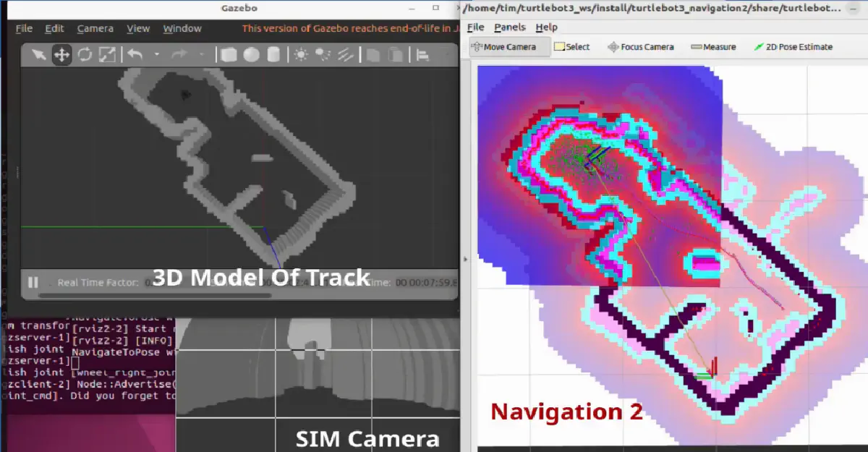The width and height of the screenshot is (868, 452).
Task: Activate the Translate mode tool in Gazebo
Action: (61, 55)
